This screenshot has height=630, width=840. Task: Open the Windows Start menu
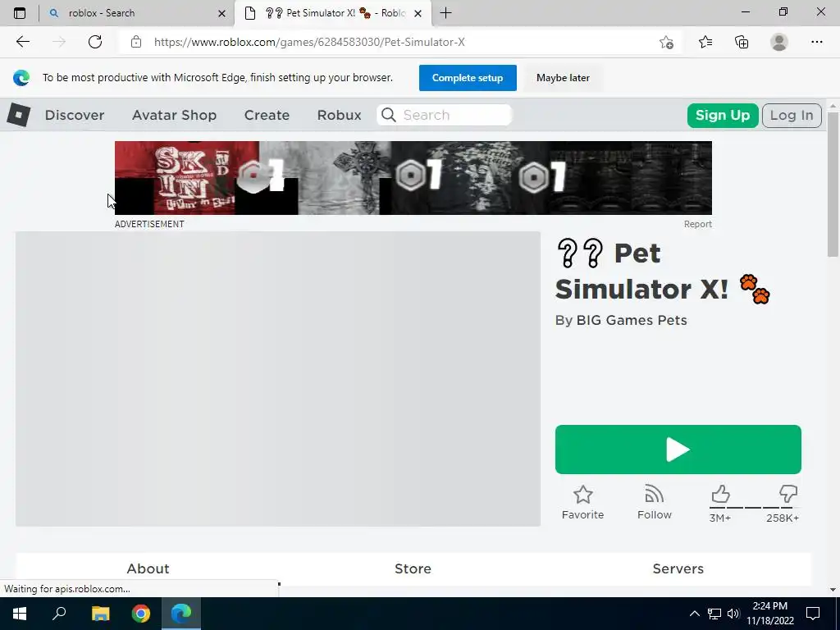pos(20,614)
